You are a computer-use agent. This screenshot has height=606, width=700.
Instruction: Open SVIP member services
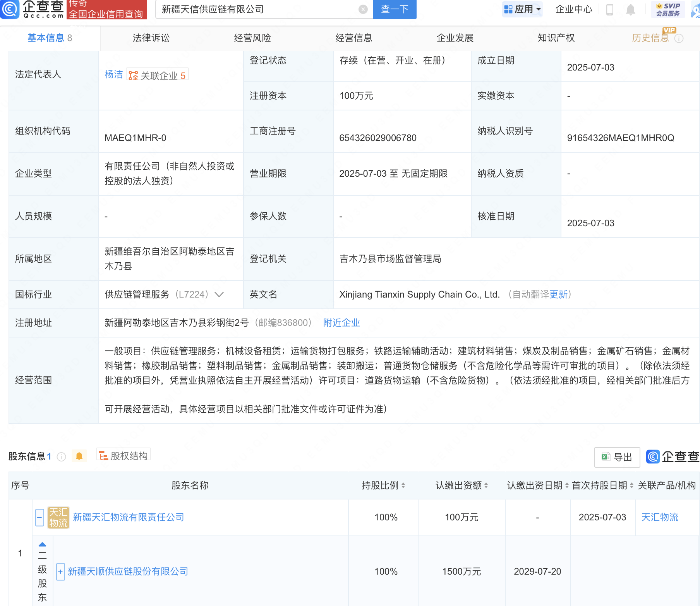(668, 9)
